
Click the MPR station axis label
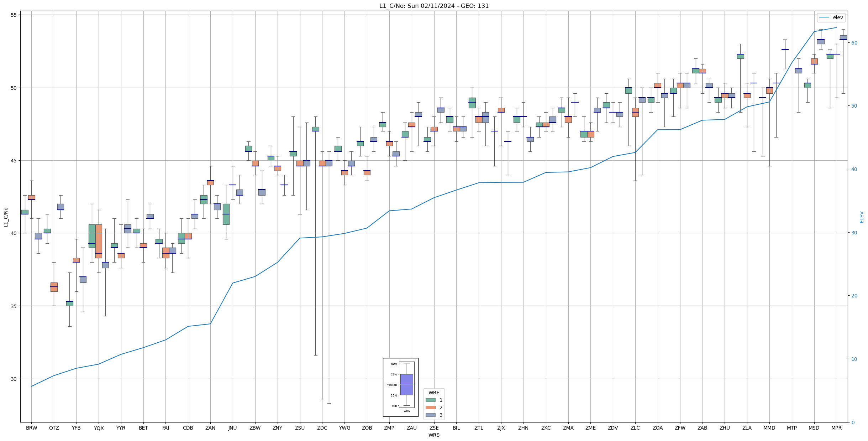point(836,428)
